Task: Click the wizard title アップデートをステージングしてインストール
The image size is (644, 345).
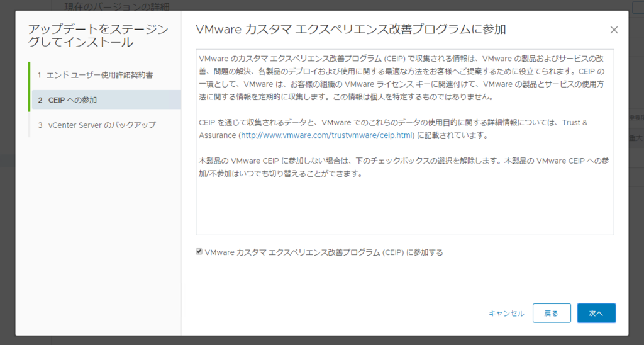Action: [98, 36]
